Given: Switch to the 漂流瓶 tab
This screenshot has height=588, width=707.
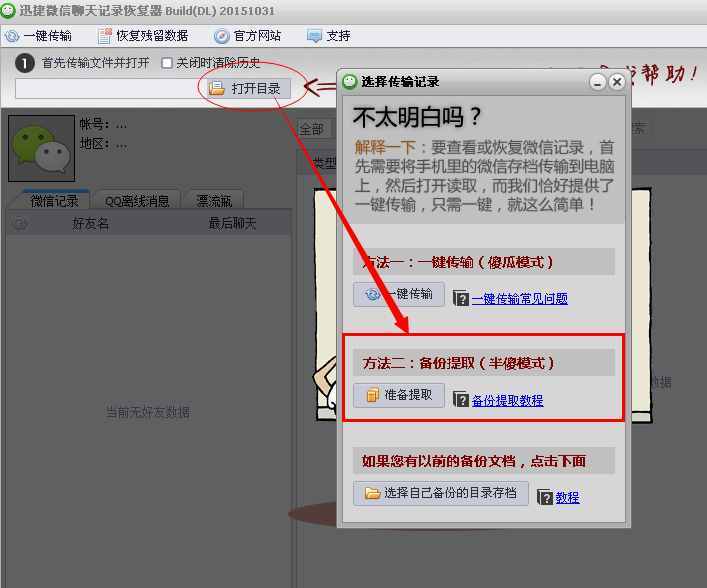Looking at the screenshot, I should click(x=214, y=201).
